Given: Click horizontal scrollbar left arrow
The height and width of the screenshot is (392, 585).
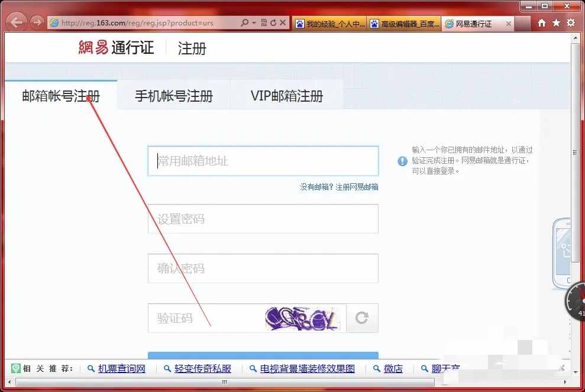Looking at the screenshot, I should point(9,382).
